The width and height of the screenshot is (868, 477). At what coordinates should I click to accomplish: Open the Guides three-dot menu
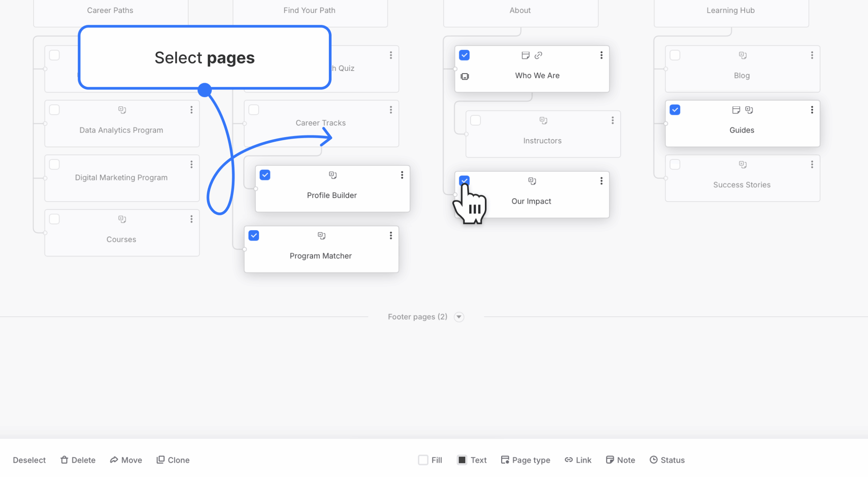coord(812,110)
